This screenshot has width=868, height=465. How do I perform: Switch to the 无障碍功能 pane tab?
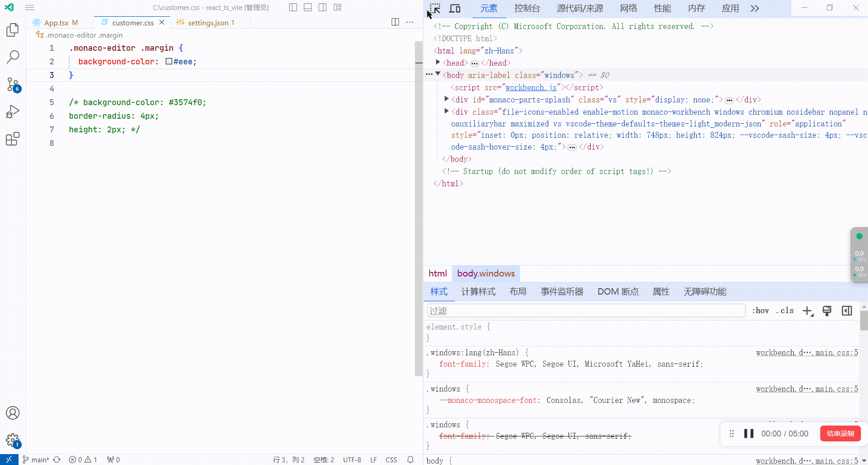coord(705,291)
